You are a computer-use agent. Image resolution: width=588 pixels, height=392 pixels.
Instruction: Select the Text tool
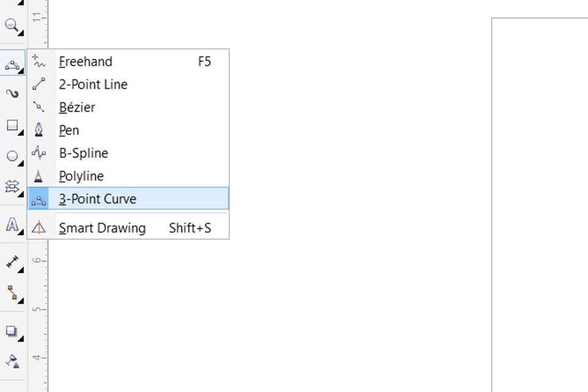click(x=12, y=225)
